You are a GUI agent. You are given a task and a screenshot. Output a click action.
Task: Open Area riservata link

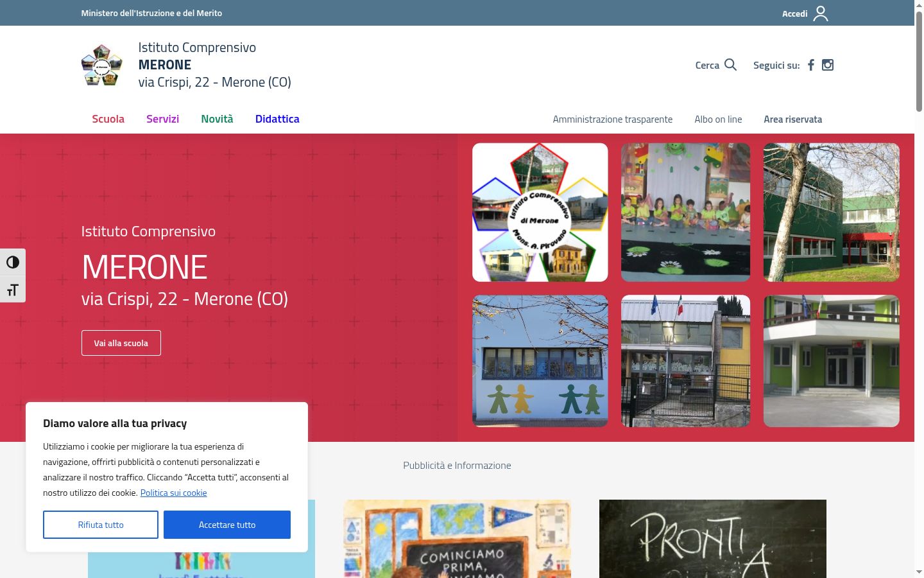click(792, 119)
